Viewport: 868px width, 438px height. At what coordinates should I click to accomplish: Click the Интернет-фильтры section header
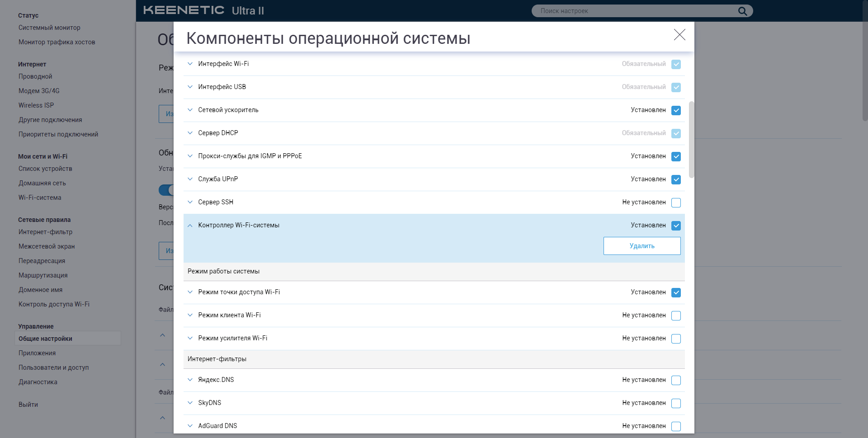point(434,359)
